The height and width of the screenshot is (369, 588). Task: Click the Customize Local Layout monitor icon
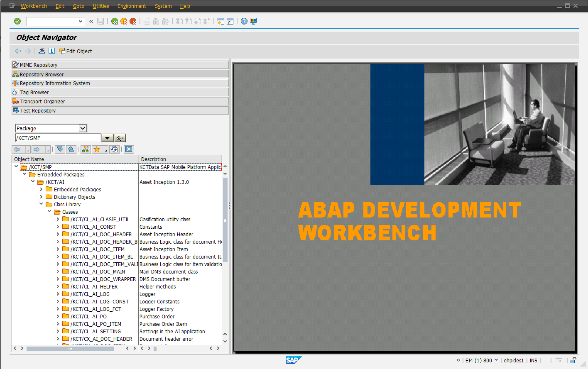tap(253, 21)
